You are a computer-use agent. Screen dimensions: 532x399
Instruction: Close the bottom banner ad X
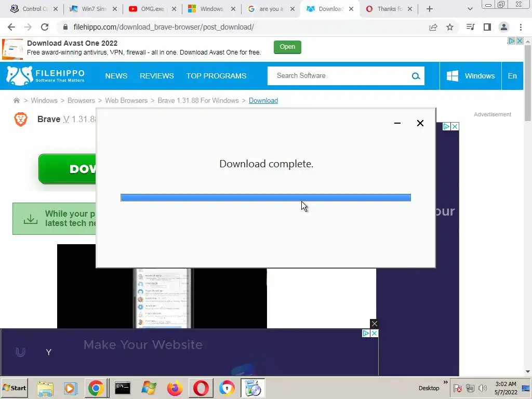pyautogui.click(x=374, y=334)
